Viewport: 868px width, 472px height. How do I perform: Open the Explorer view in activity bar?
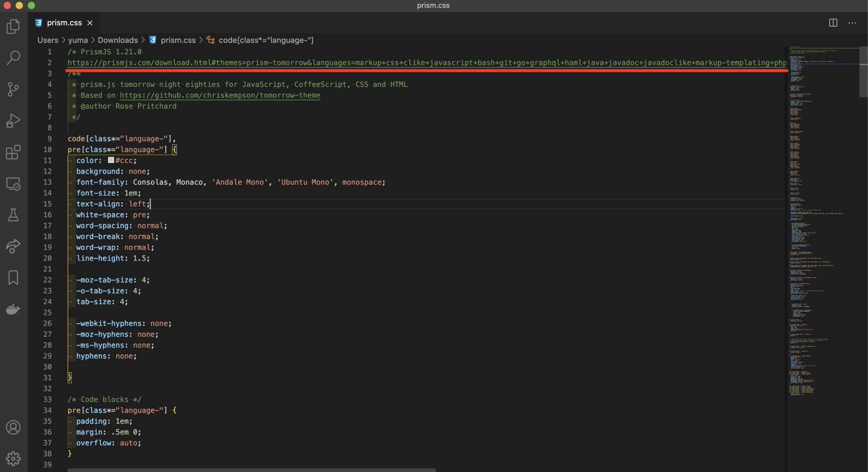13,26
